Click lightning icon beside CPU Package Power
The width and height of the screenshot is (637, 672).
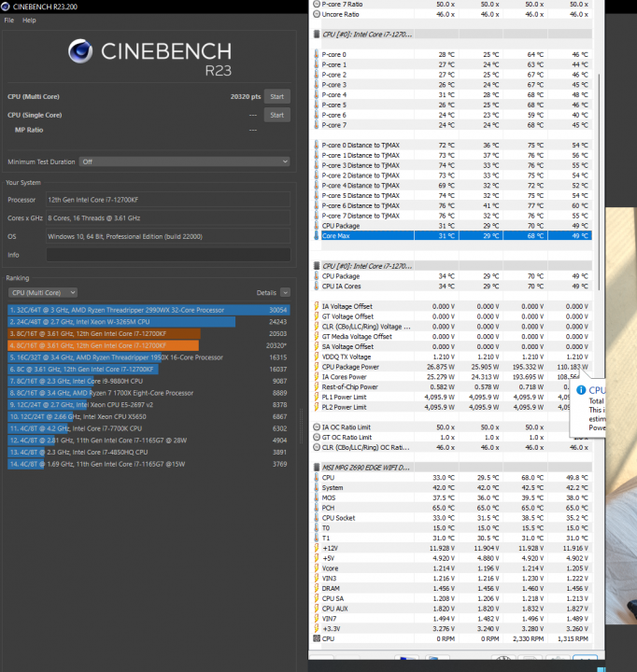[x=317, y=367]
